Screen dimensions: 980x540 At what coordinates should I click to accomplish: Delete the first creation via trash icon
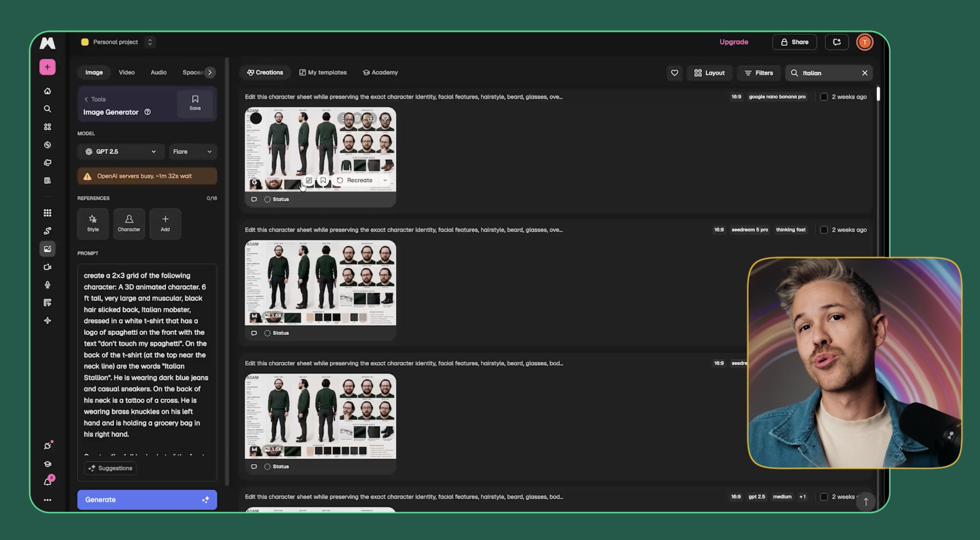357,118
